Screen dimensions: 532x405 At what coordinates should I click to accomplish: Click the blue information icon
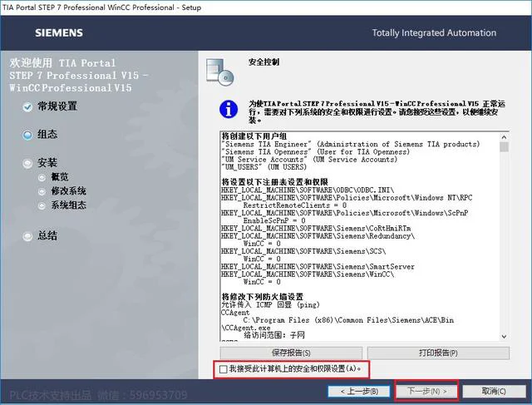click(x=229, y=109)
